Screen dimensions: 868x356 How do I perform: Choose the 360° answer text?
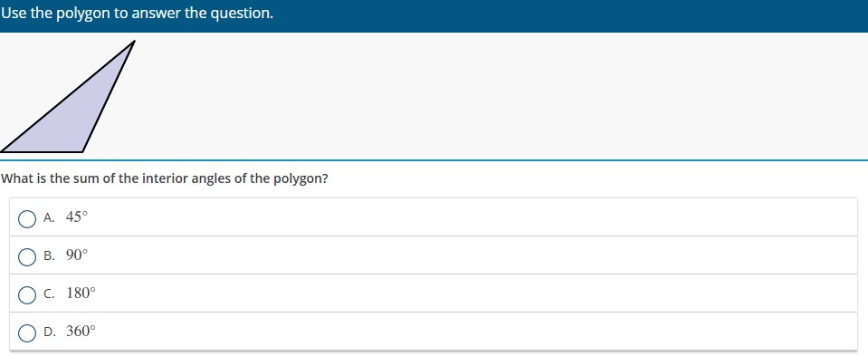[81, 332]
